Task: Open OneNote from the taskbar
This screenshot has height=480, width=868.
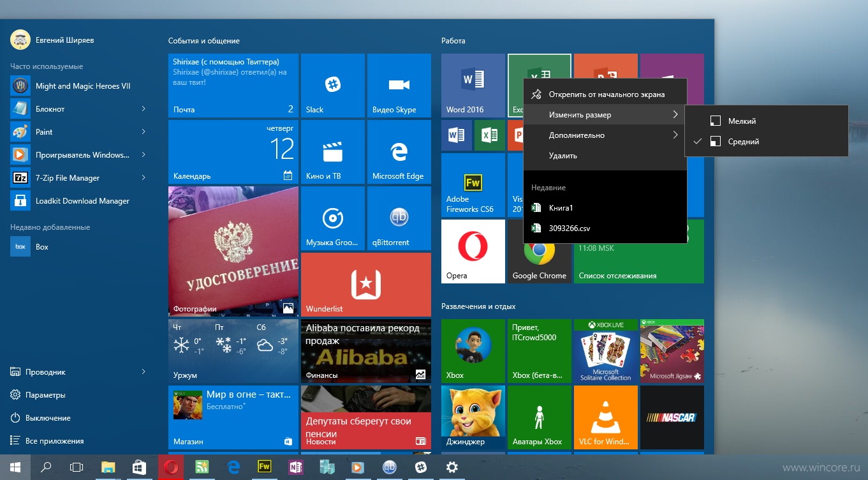Action: click(295, 467)
